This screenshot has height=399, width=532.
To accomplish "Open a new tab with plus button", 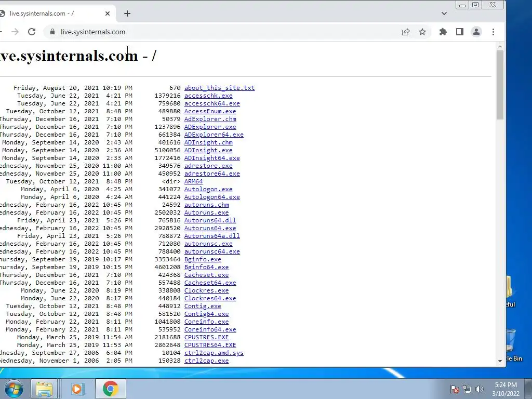I will [127, 14].
